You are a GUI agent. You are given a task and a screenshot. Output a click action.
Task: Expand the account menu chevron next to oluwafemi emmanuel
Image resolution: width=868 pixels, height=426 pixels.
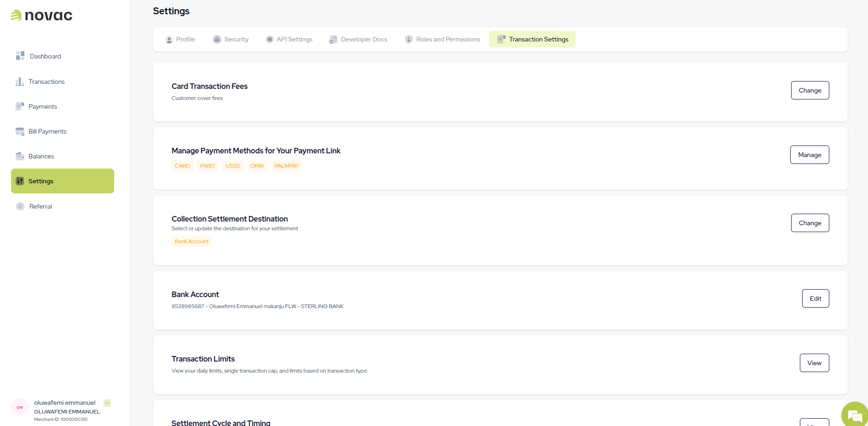(107, 403)
